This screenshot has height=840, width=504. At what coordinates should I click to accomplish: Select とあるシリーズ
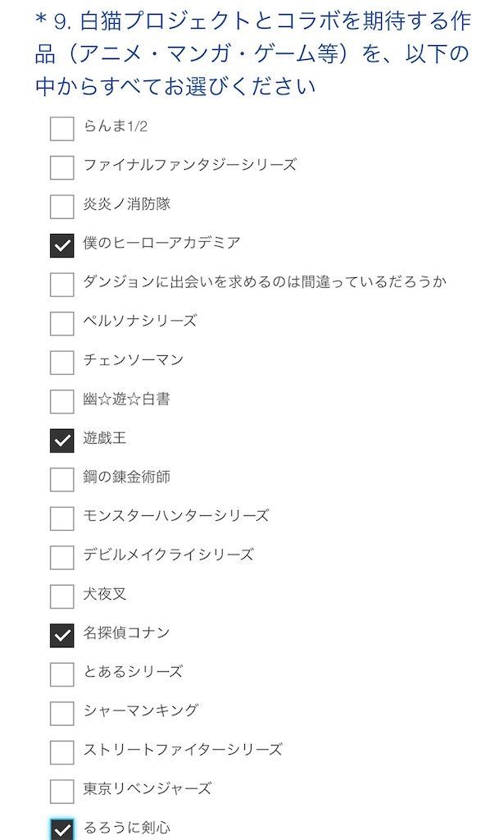(x=60, y=673)
